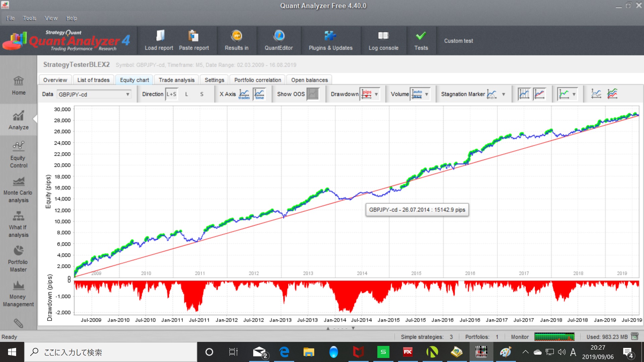Viewport: 644px width, 362px height.
Task: Open the Equity Control sidebar item
Action: point(18,155)
